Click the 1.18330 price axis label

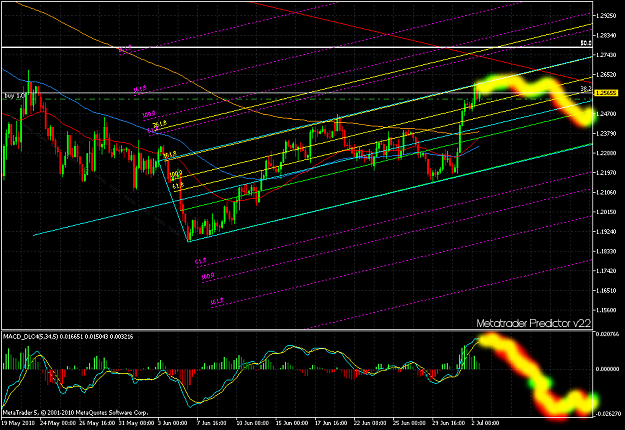click(606, 251)
